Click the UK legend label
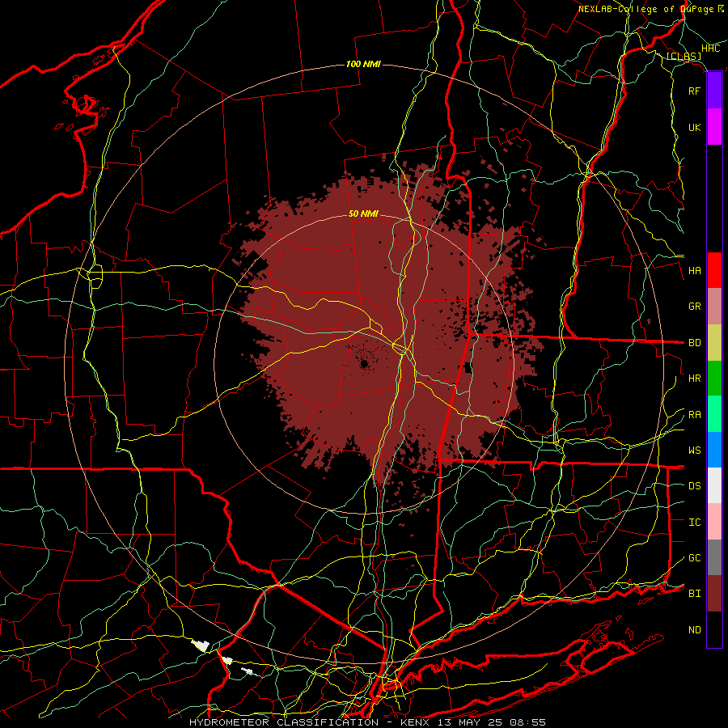Screen dimensions: 728x728 click(x=694, y=127)
